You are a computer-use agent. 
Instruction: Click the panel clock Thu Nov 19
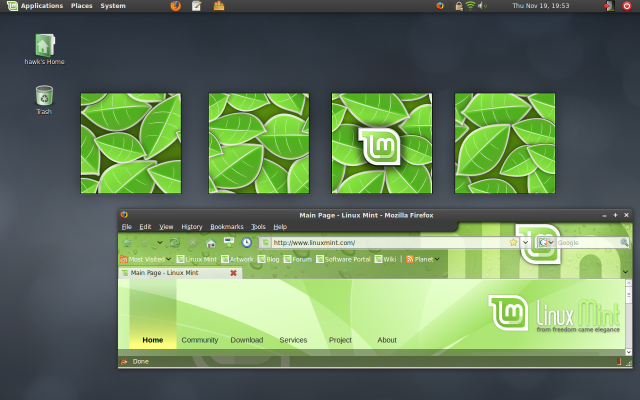point(541,6)
